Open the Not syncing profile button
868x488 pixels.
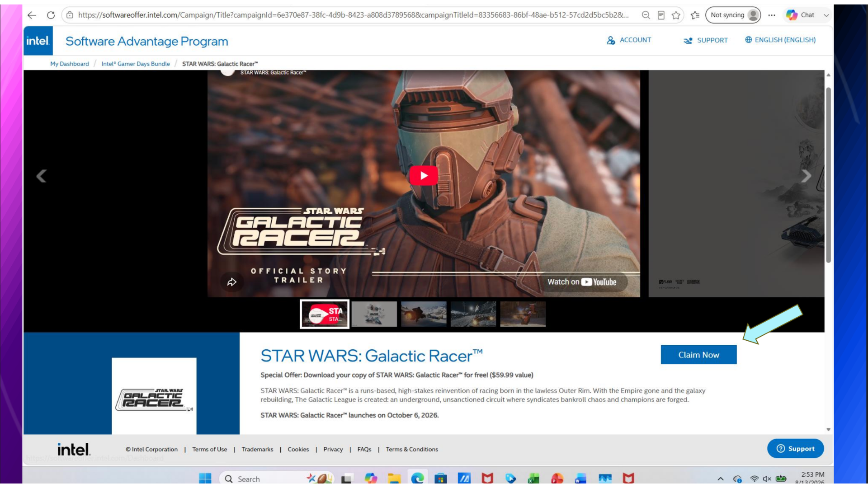[x=733, y=15]
